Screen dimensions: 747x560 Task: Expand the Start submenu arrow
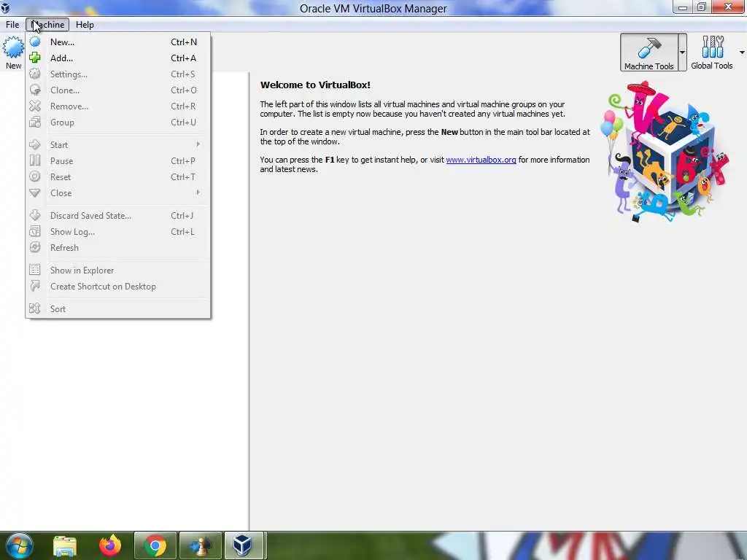(x=198, y=144)
